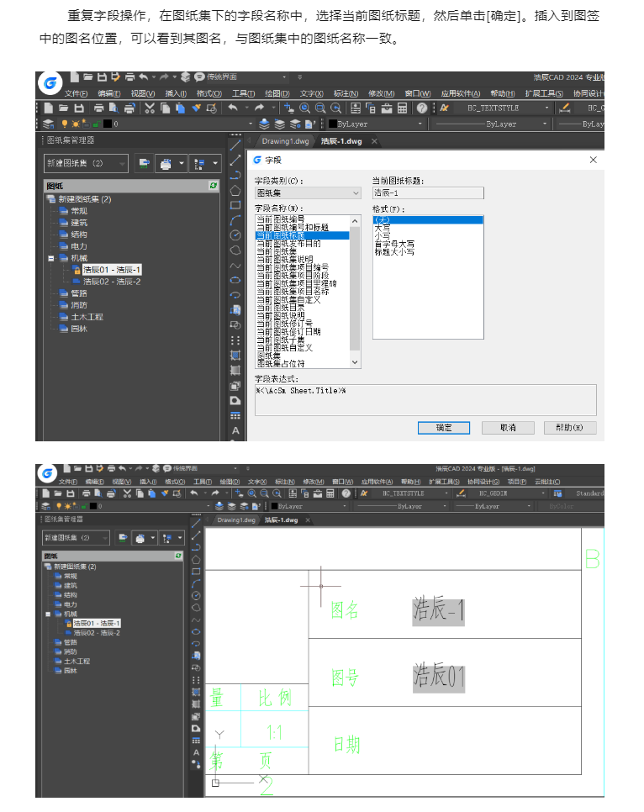Click the Publish-to-DWF icon next to 新建图纸集 beside 字段
Viewport: 644px width, 812px height.
(144, 164)
